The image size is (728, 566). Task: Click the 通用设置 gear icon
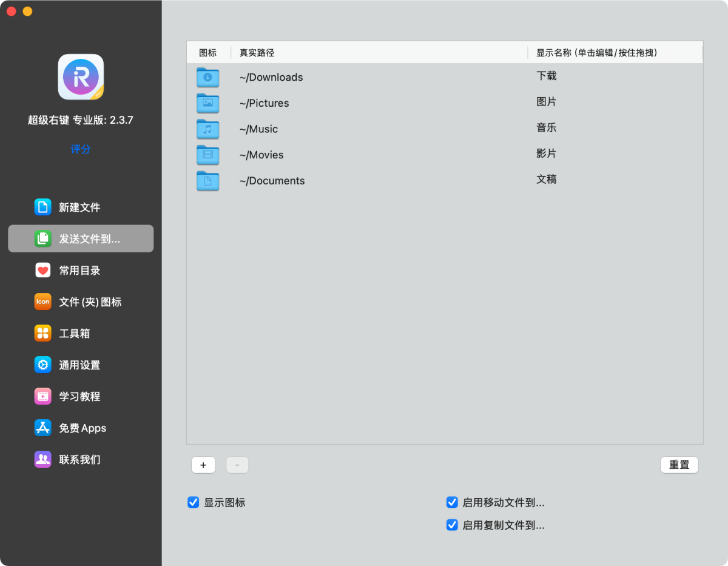tap(42, 365)
